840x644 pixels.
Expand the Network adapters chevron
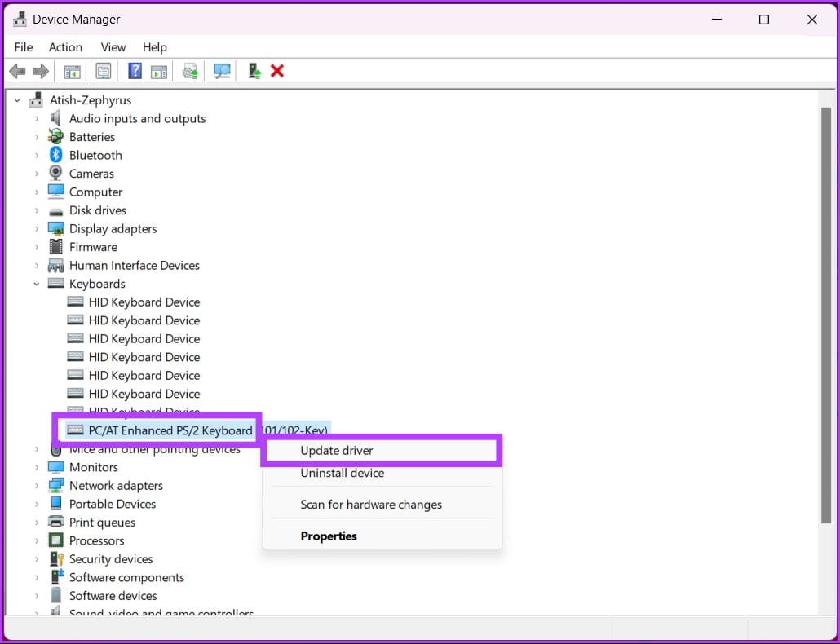(x=37, y=486)
